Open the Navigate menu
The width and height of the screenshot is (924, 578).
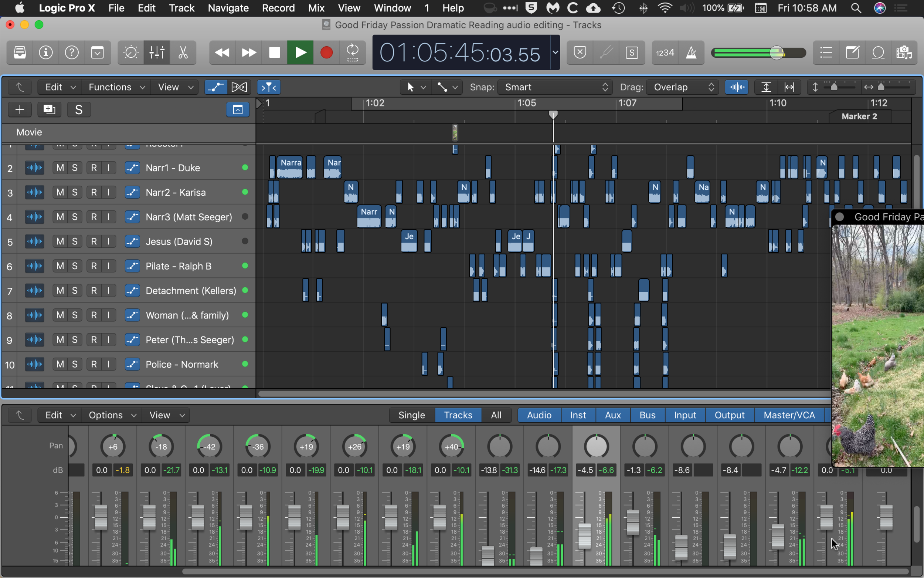tap(228, 8)
